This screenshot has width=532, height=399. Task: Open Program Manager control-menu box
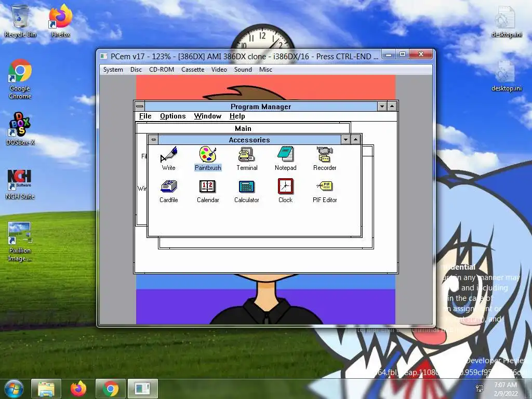tap(139, 107)
